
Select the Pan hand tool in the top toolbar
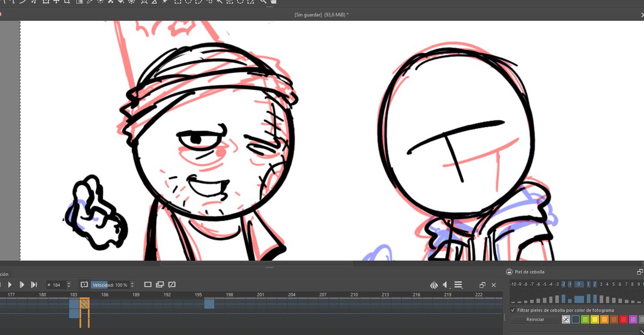point(274,2)
